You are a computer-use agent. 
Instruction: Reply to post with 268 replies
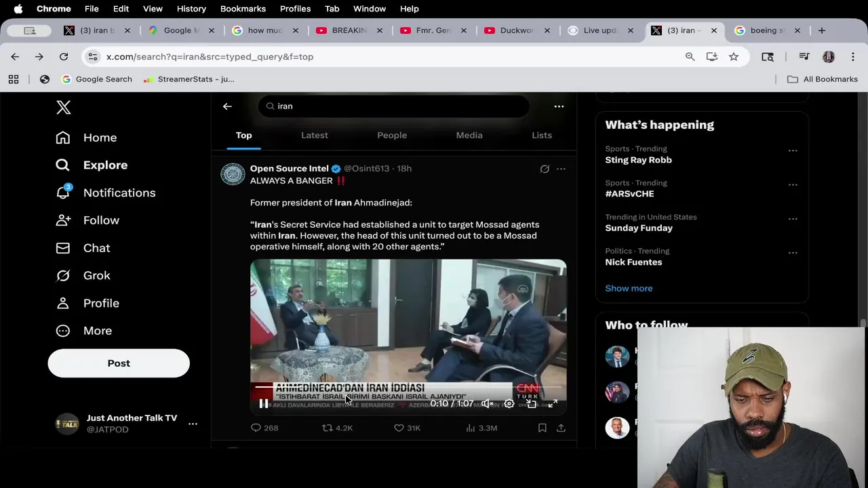[264, 428]
